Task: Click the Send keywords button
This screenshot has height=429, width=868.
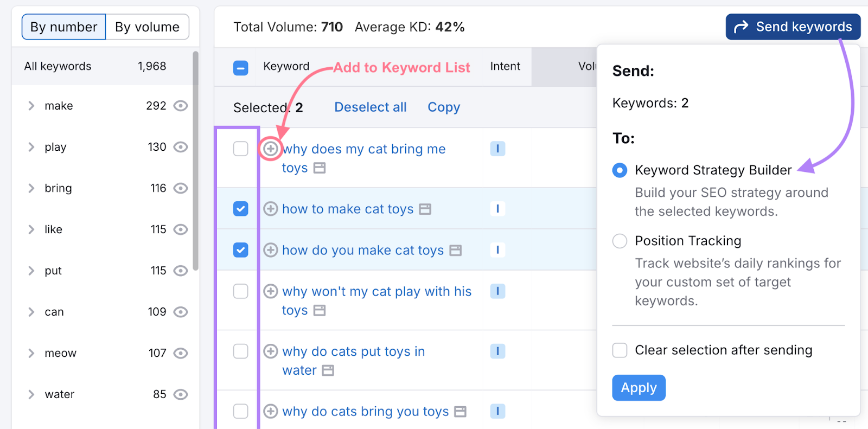Action: pos(793,27)
